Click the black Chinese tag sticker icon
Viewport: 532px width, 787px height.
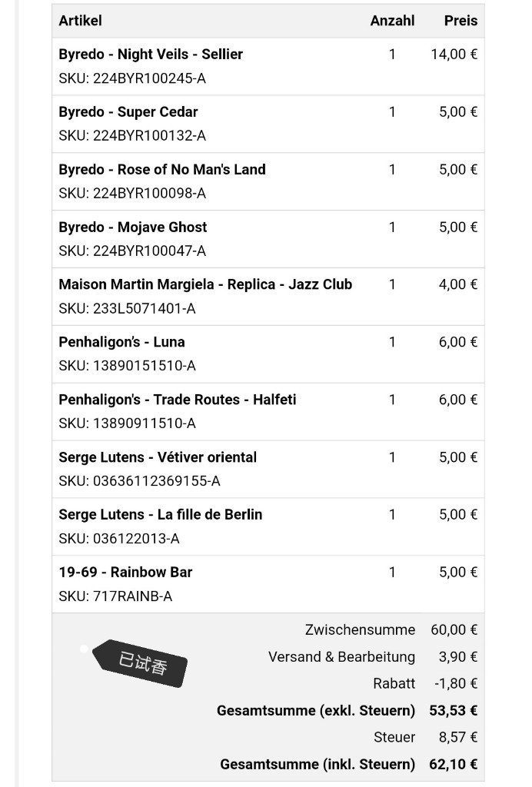pos(140,663)
